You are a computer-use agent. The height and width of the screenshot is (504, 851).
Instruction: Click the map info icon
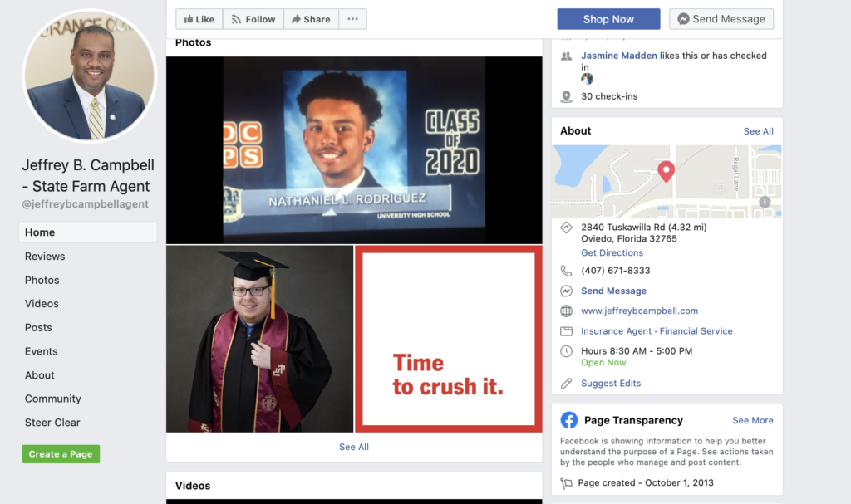coord(765,202)
